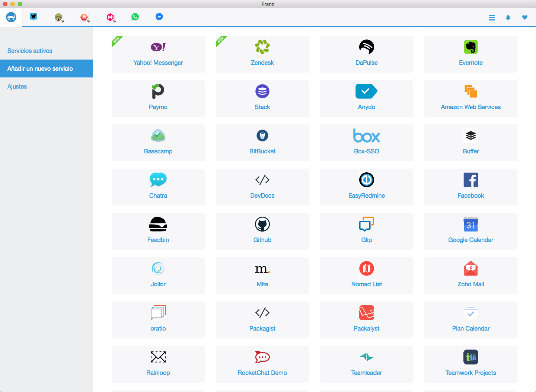Add the Amazon Web Services service
The width and height of the screenshot is (536, 392).
pos(470,98)
